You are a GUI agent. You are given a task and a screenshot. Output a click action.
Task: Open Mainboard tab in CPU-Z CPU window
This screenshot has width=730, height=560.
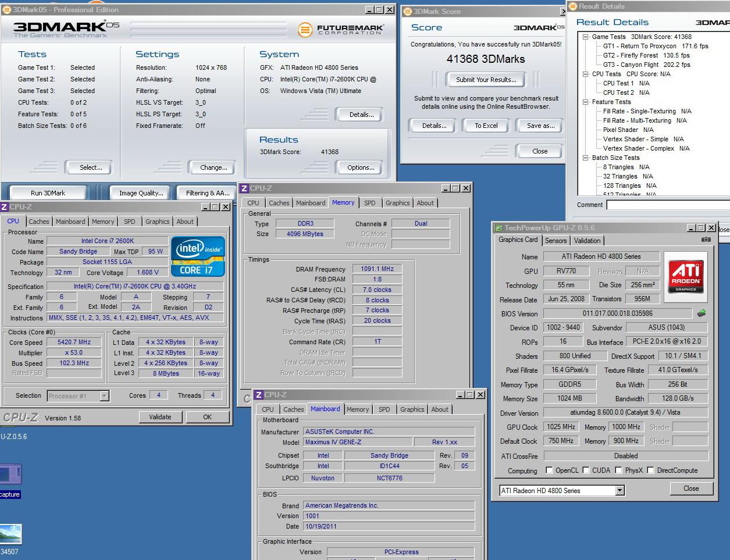(x=70, y=222)
